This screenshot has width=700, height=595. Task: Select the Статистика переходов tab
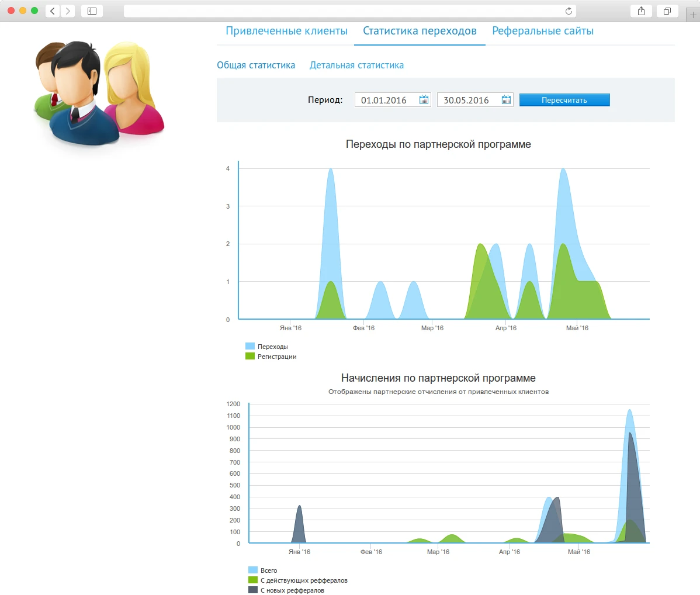[420, 31]
